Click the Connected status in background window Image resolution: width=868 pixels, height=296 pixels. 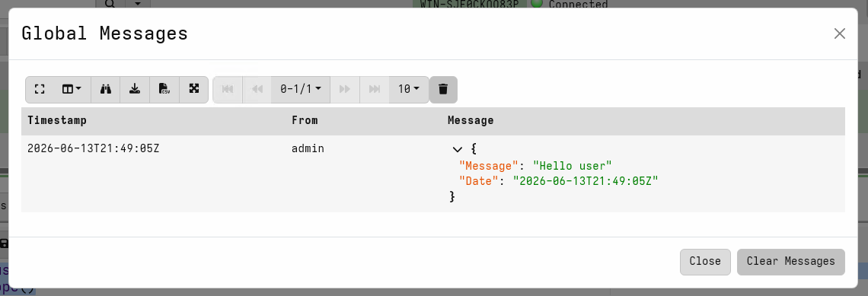click(x=578, y=5)
